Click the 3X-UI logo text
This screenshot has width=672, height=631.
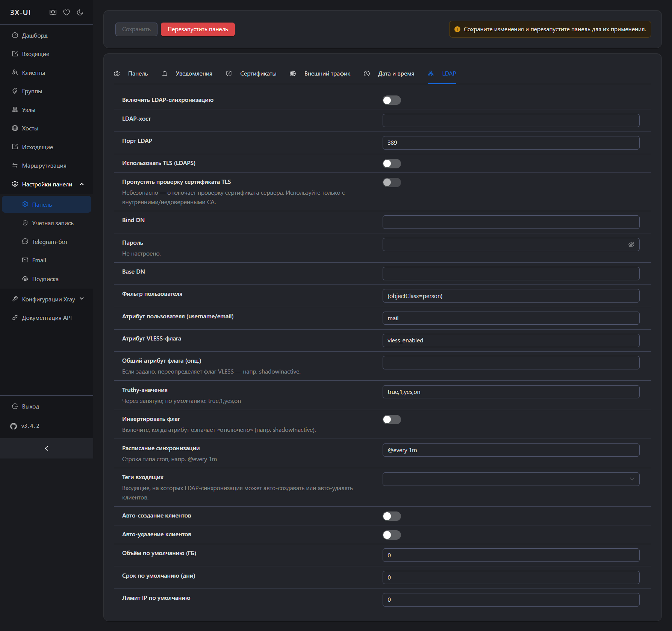point(20,12)
